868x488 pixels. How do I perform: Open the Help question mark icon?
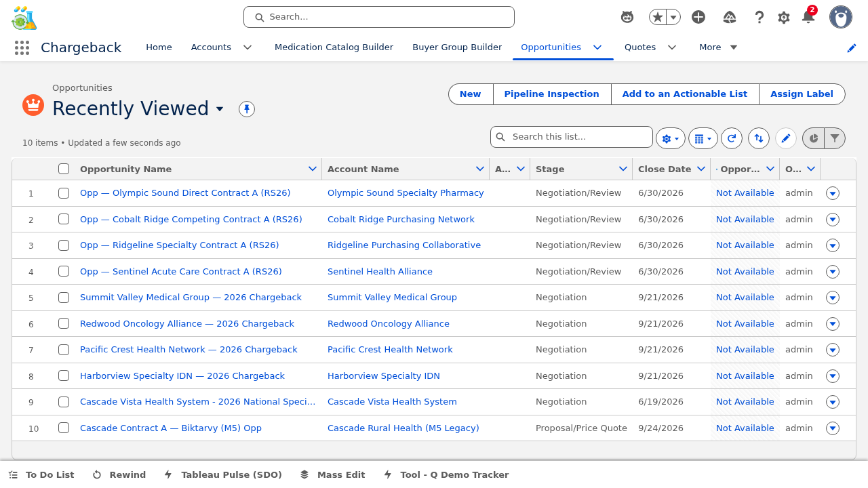click(759, 17)
